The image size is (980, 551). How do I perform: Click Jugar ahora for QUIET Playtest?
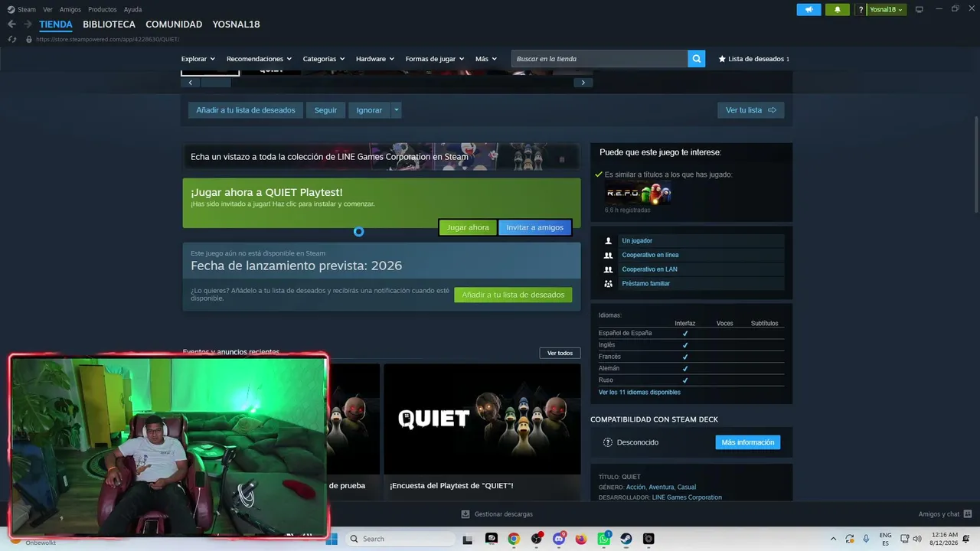coord(468,227)
